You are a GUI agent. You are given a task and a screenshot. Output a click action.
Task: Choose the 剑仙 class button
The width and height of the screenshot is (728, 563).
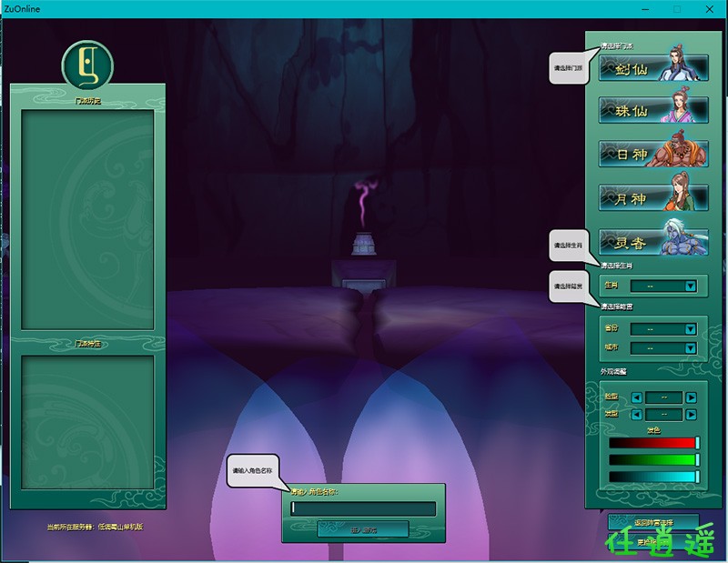point(653,68)
